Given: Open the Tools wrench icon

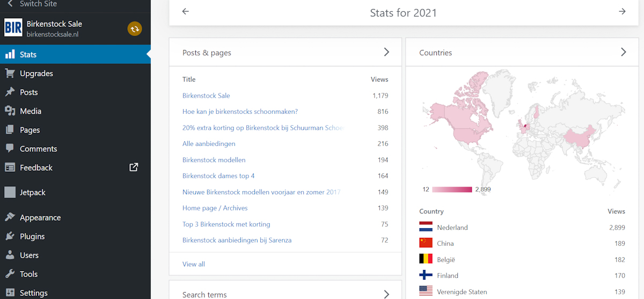Looking at the screenshot, I should click(10, 274).
